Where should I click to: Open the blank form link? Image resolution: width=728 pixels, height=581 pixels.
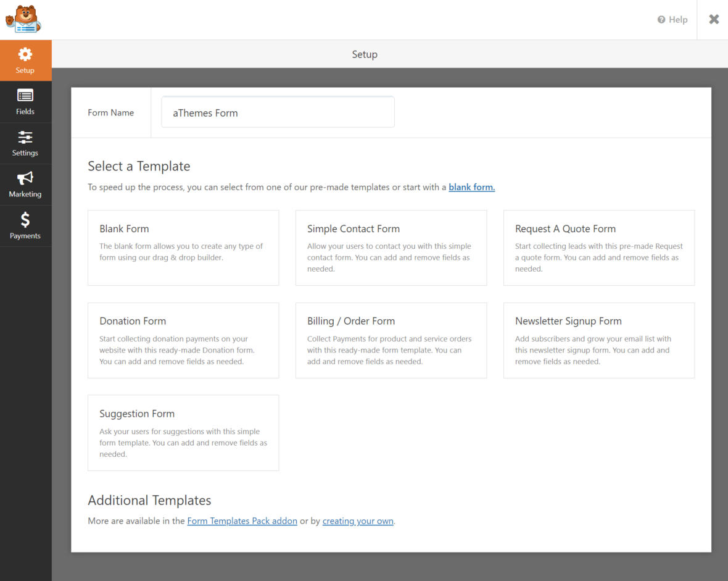click(x=471, y=186)
